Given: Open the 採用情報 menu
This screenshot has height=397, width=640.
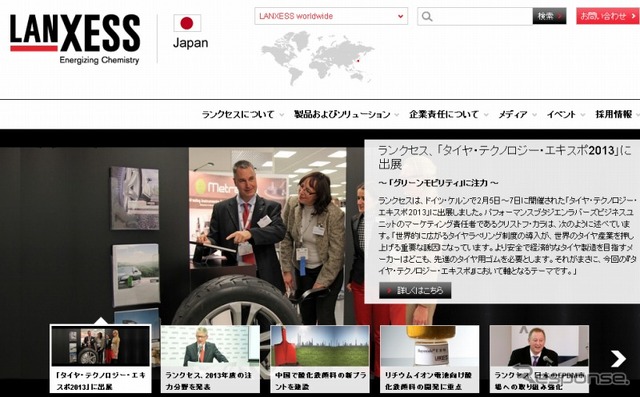Looking at the screenshot, I should 613,115.
